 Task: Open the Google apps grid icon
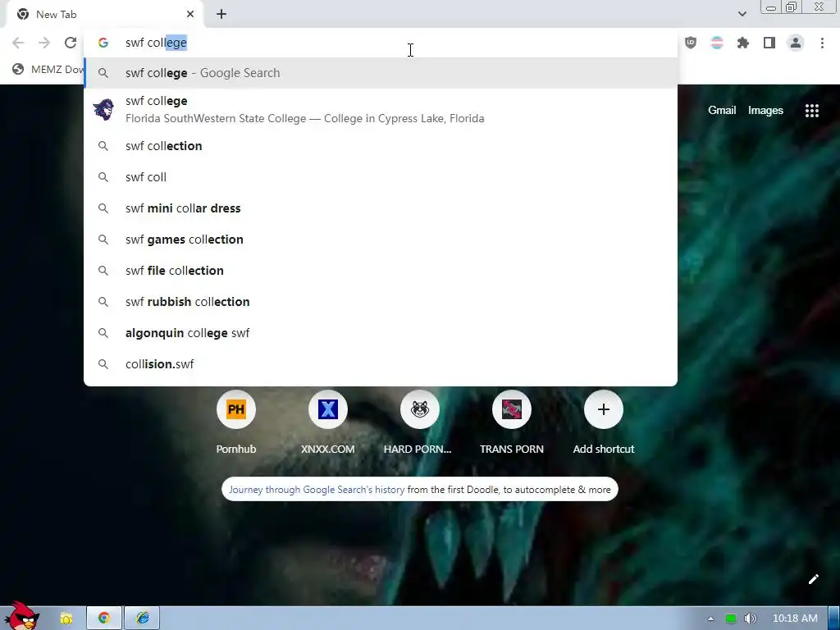[811, 111]
